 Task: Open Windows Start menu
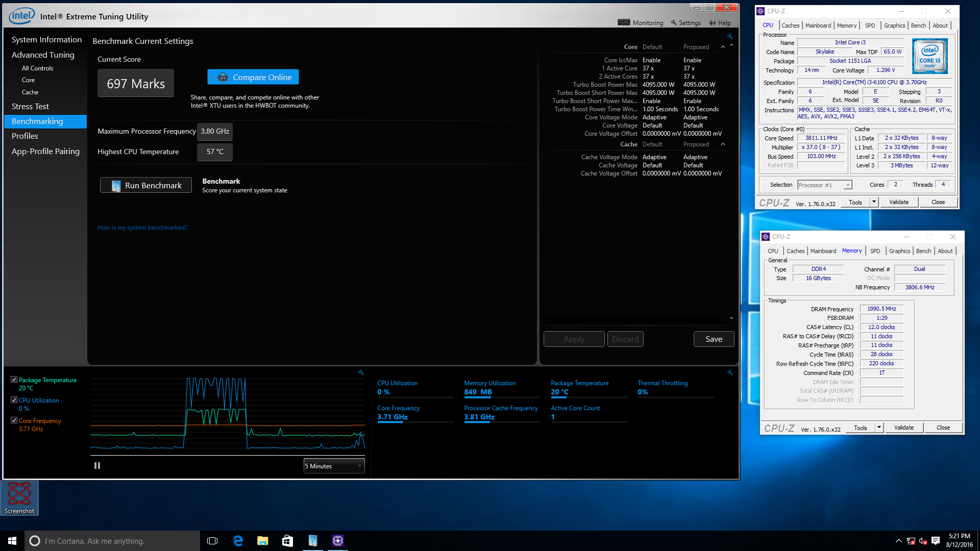click(x=12, y=541)
